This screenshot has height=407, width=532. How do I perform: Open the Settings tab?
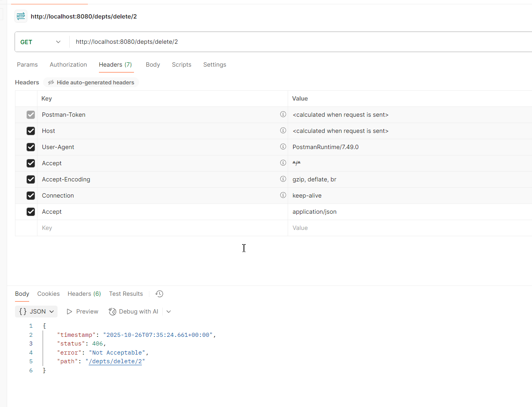click(x=215, y=65)
